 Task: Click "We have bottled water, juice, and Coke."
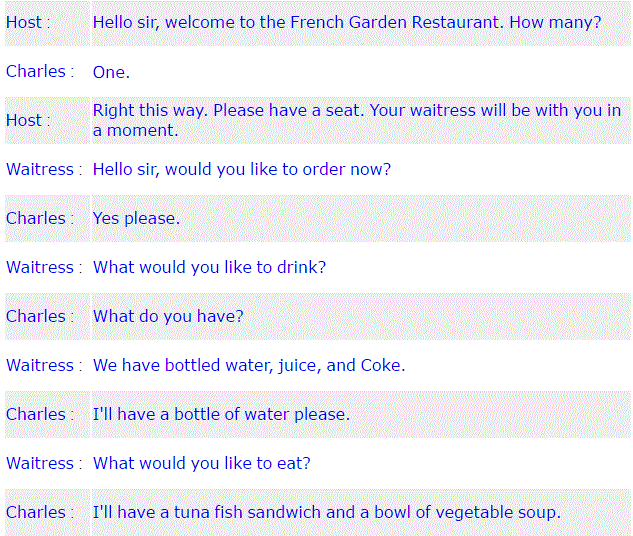[x=249, y=365]
